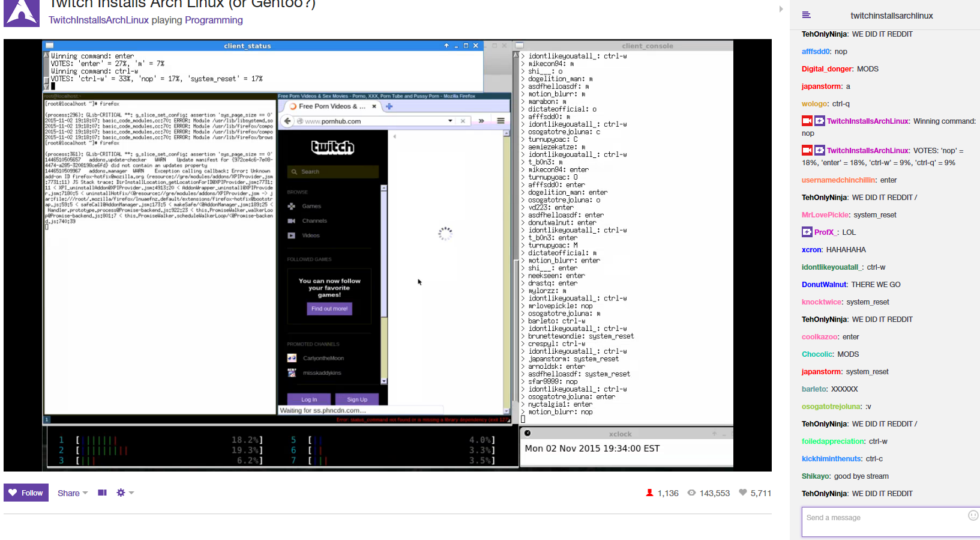Click CarlyontheMoon channel thumbnail icon

point(292,358)
